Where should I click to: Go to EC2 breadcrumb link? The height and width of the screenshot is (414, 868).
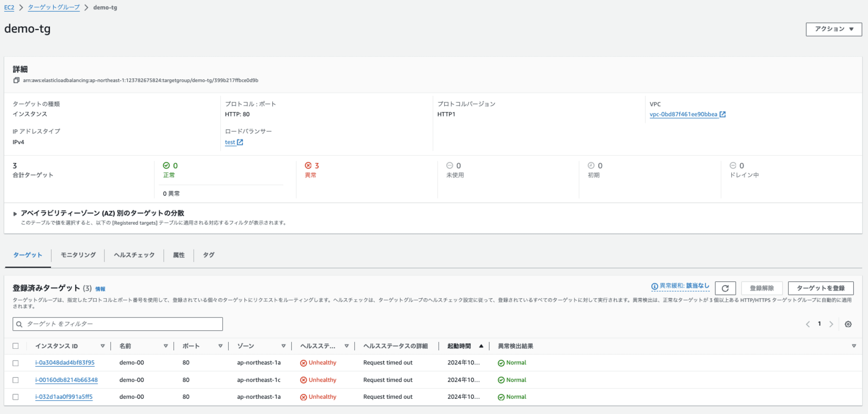point(9,7)
